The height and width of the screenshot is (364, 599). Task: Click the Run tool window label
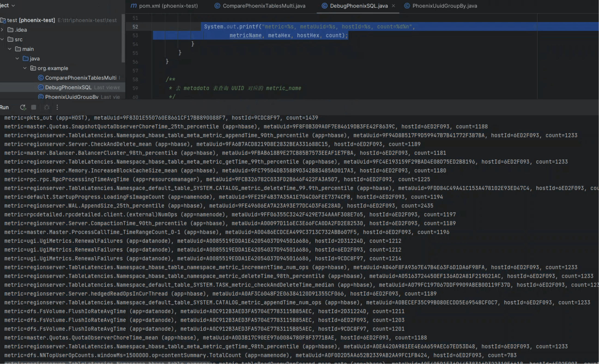click(4, 107)
